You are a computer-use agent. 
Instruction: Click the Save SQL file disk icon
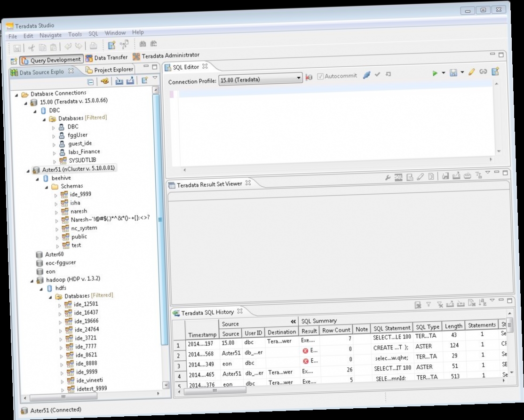(x=453, y=73)
